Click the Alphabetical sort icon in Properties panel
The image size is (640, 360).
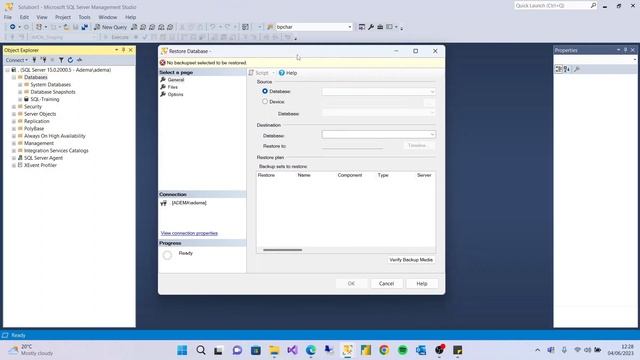click(567, 69)
